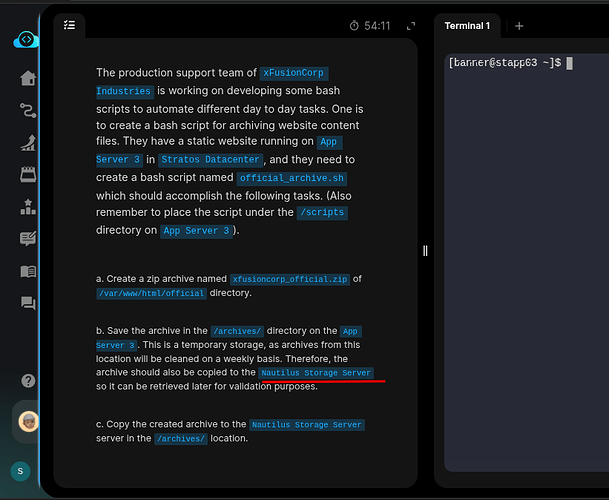
Task: Open the chat bubbles forum icon
Action: [28, 303]
